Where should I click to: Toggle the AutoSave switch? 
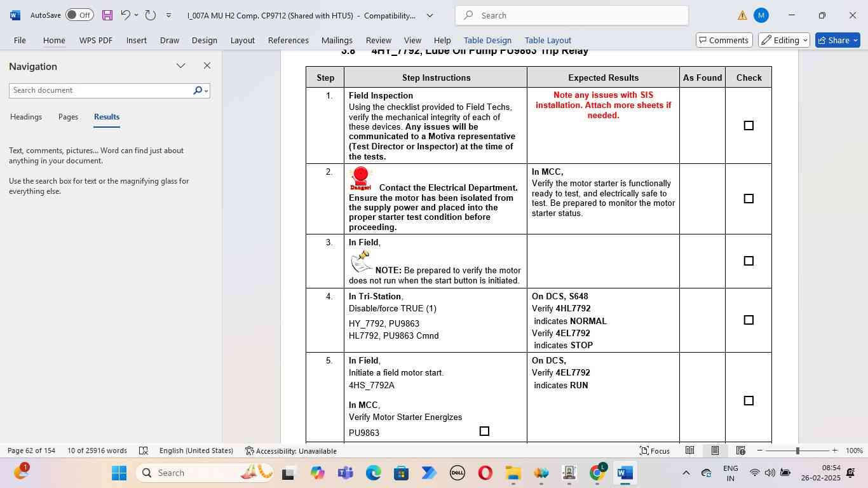pos(79,15)
